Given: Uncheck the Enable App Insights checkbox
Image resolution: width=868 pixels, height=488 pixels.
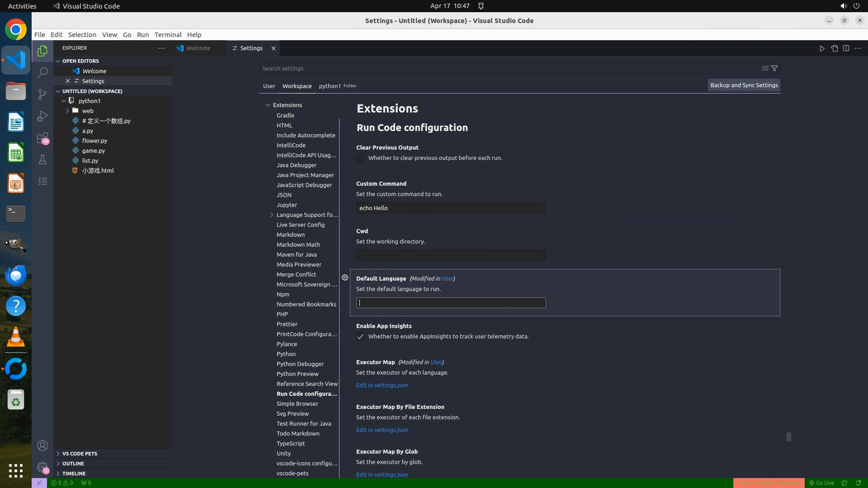Looking at the screenshot, I should (360, 337).
